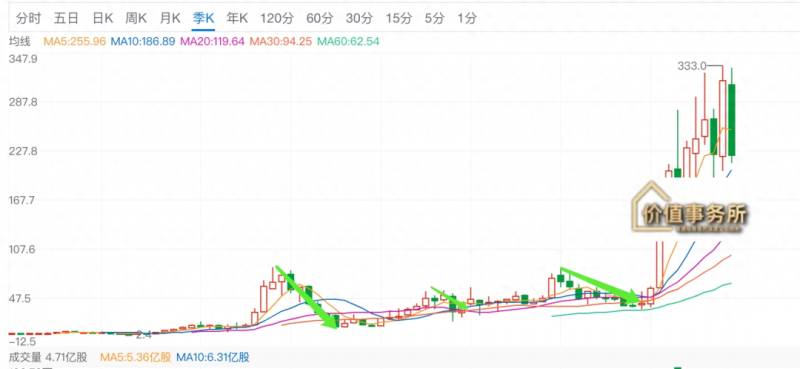
Task: Switch to the 分时 chart tab
Action: [28, 18]
